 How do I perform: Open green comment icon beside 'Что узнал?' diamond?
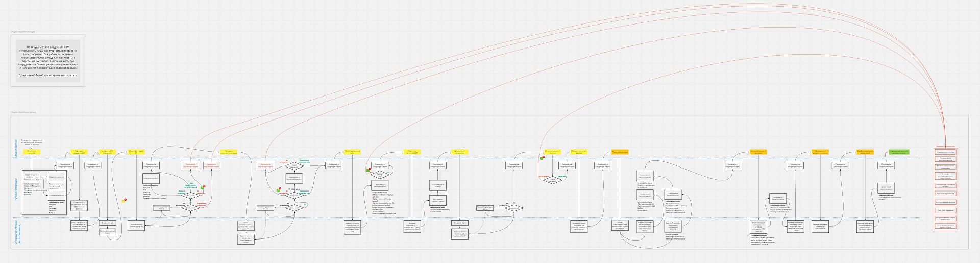coord(203,187)
